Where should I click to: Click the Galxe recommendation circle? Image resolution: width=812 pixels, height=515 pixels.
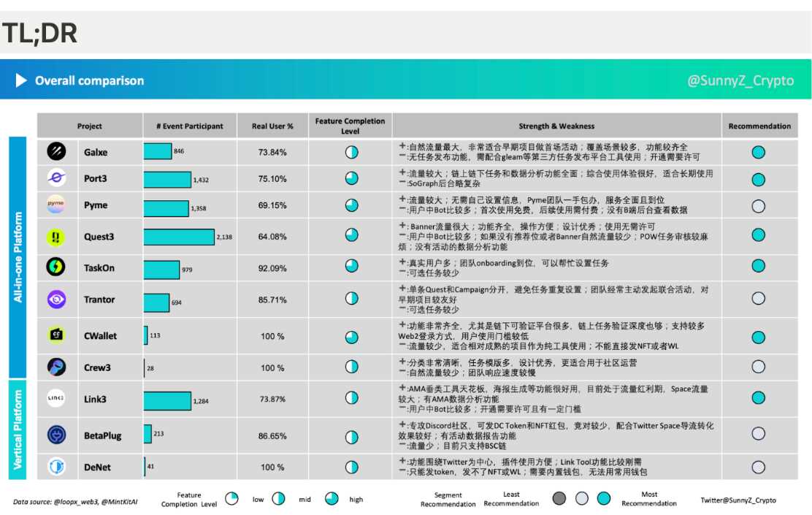(759, 152)
